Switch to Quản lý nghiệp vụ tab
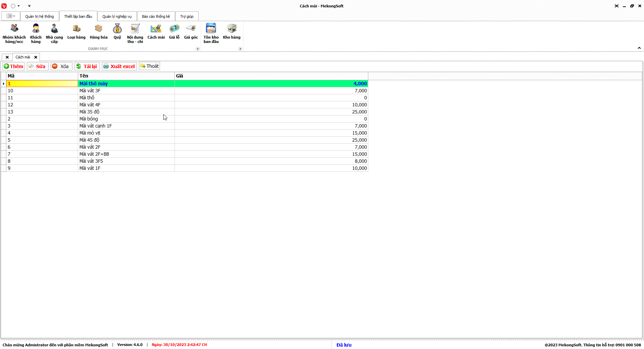Screen dimensions: 644x349 [117, 16]
